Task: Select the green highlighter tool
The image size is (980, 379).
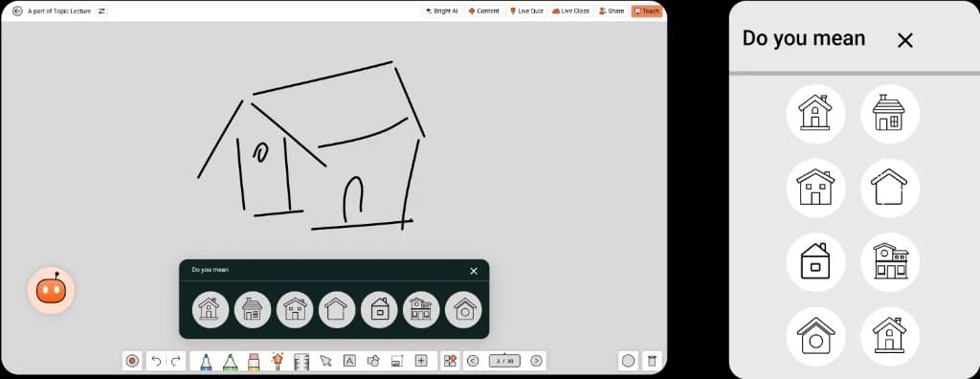Action: 230,361
